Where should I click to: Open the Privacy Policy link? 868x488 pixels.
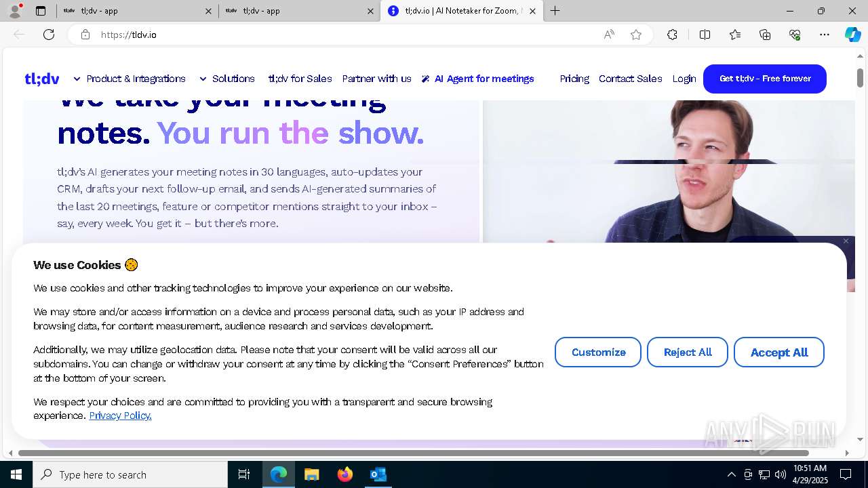click(x=120, y=415)
